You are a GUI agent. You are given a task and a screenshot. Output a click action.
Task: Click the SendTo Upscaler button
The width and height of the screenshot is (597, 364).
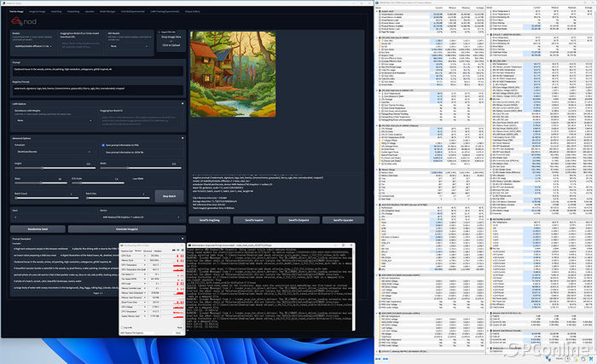click(343, 220)
